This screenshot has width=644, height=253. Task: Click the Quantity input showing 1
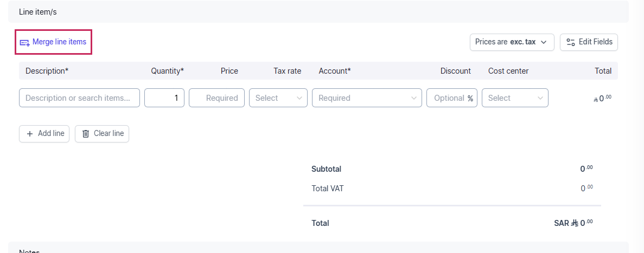(164, 98)
